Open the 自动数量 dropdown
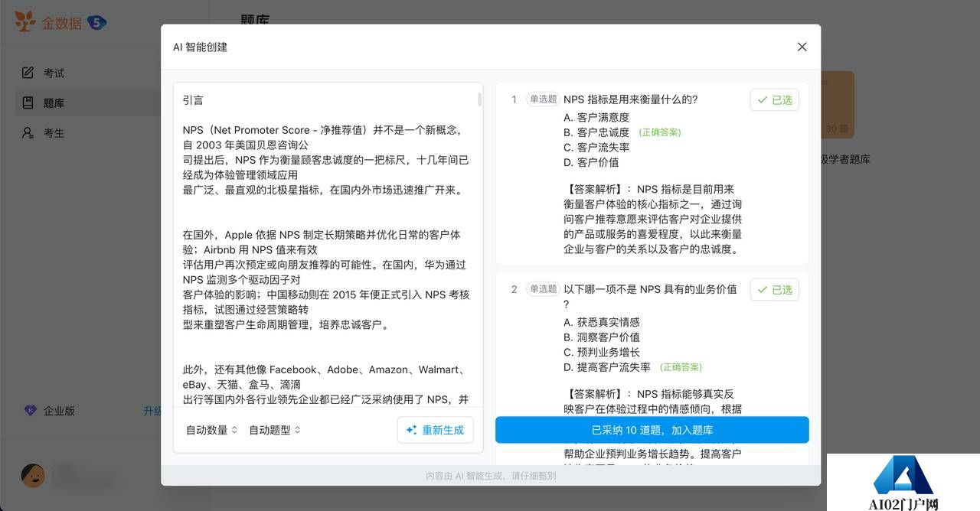The image size is (980, 511). click(x=212, y=430)
